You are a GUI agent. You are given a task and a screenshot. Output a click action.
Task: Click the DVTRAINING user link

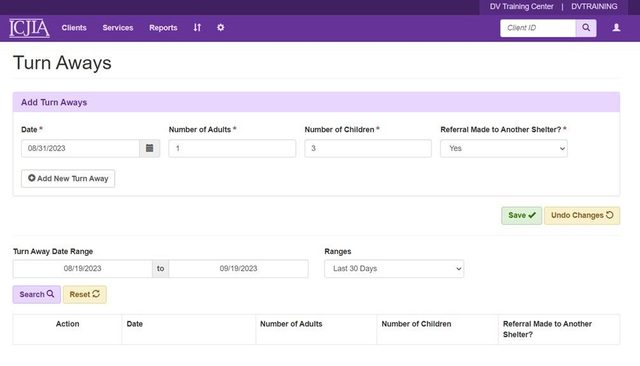[x=594, y=7]
